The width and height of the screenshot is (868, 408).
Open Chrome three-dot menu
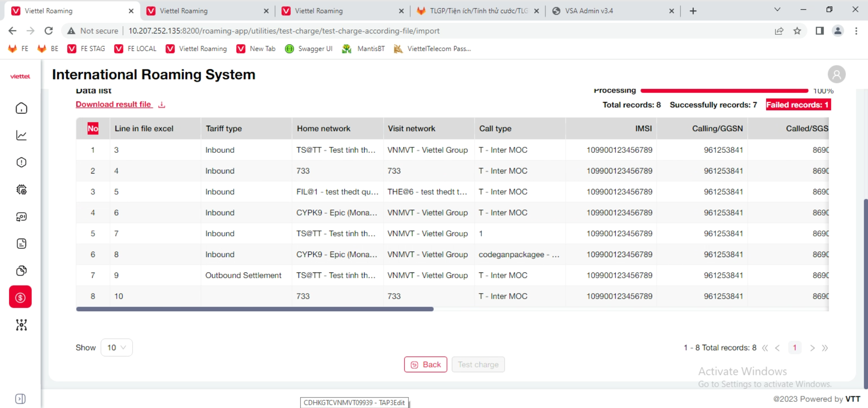[856, 31]
